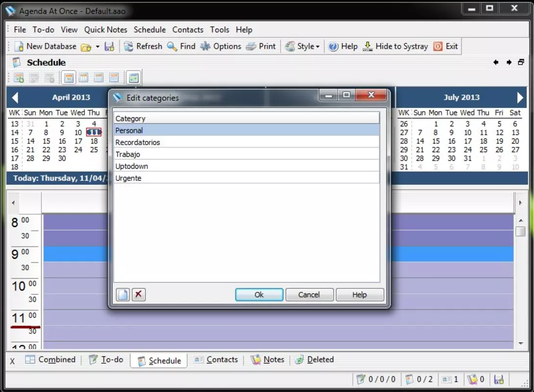The image size is (534, 392).
Task: Click the schedule scrollbar down arrow
Action: 521,343
